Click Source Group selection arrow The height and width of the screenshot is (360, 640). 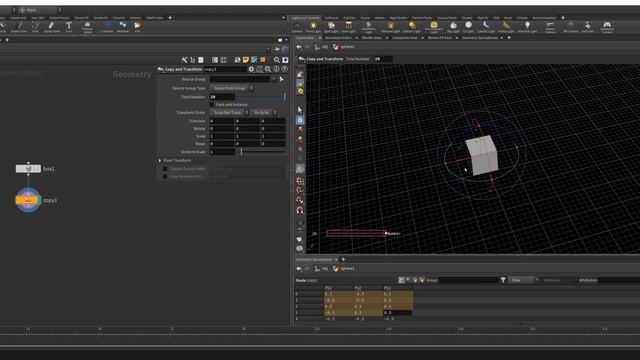point(282,79)
